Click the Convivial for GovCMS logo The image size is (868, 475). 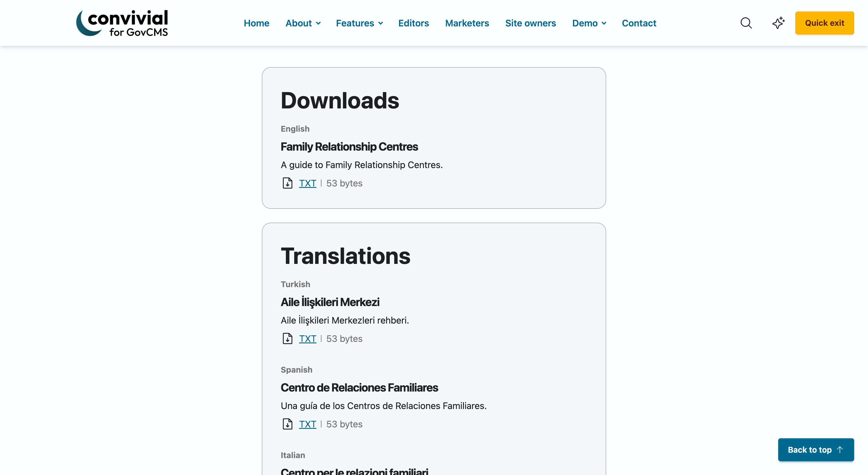(122, 23)
